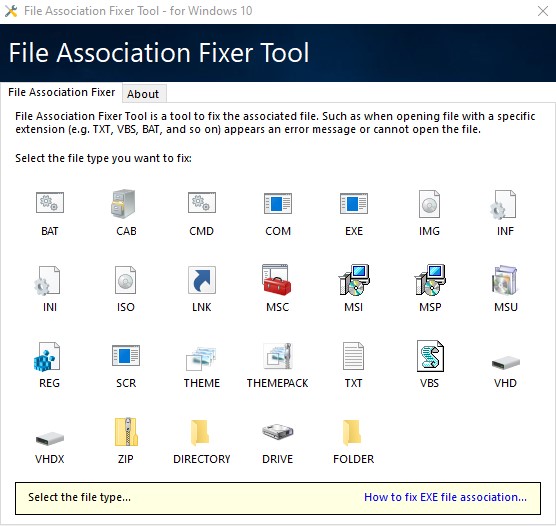
Task: Select the LNK shortcut icon
Action: pos(202,280)
